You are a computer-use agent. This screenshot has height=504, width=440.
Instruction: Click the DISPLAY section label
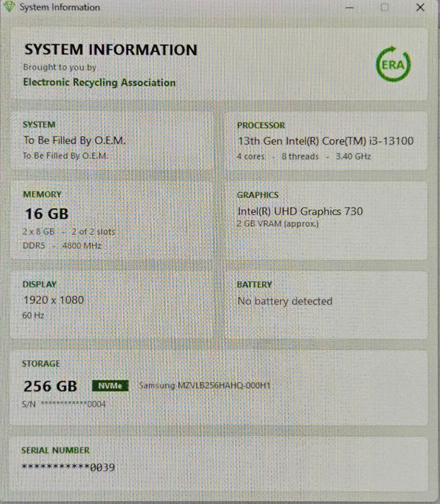(x=40, y=284)
